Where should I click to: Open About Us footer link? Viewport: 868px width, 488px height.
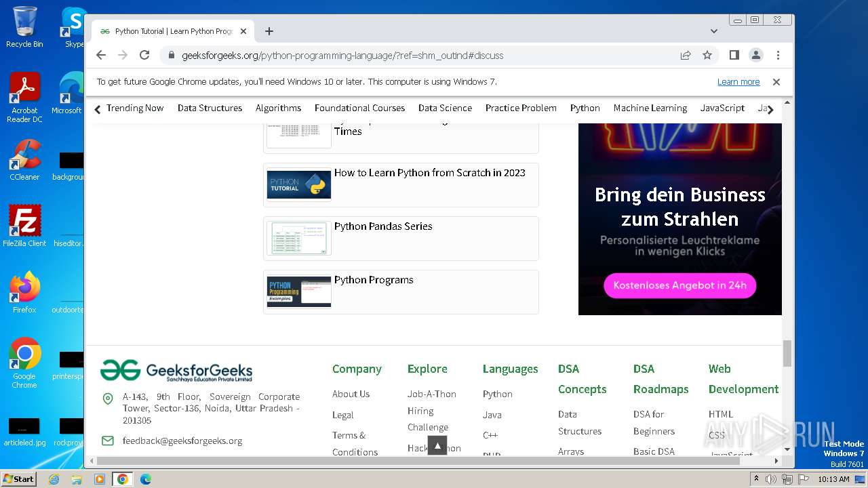[x=351, y=394]
